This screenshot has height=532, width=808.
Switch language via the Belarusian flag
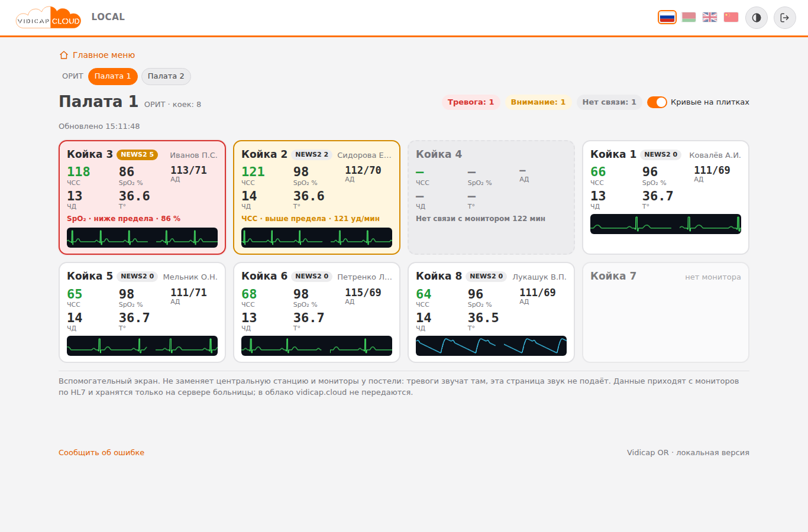point(689,17)
